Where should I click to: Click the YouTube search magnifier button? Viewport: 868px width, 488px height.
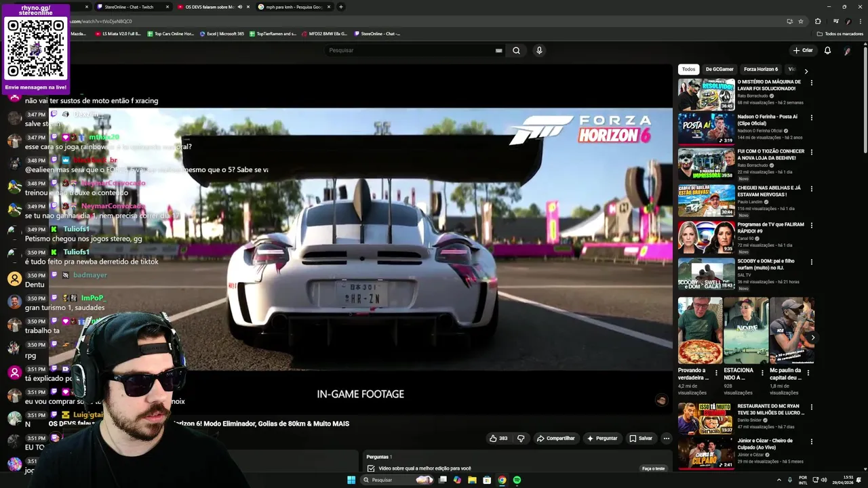[x=516, y=50]
